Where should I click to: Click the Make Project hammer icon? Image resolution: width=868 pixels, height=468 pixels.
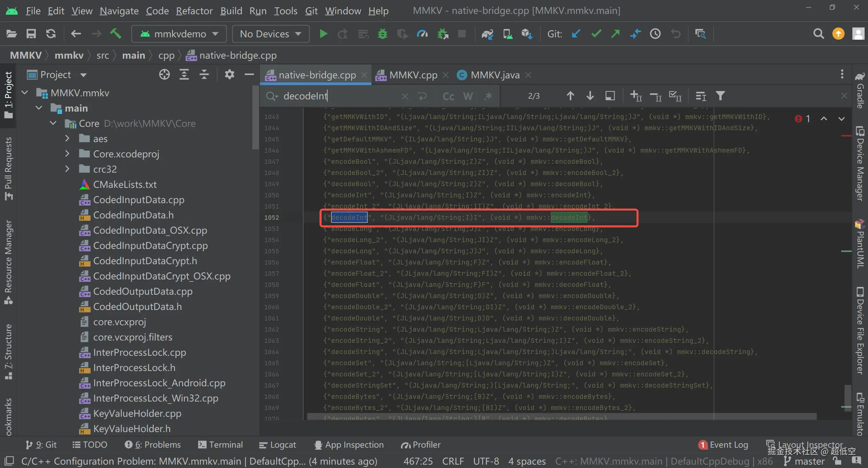[116, 34]
